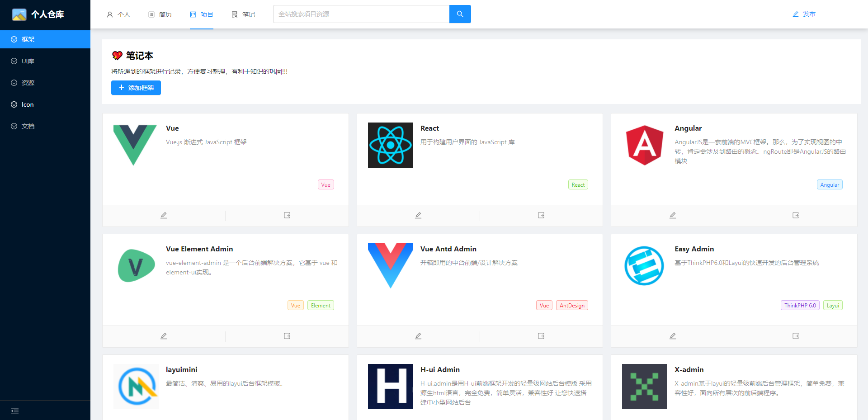This screenshot has height=420, width=868.
Task: Click the Vue Antd Admin logo thumbnail
Action: (390, 266)
